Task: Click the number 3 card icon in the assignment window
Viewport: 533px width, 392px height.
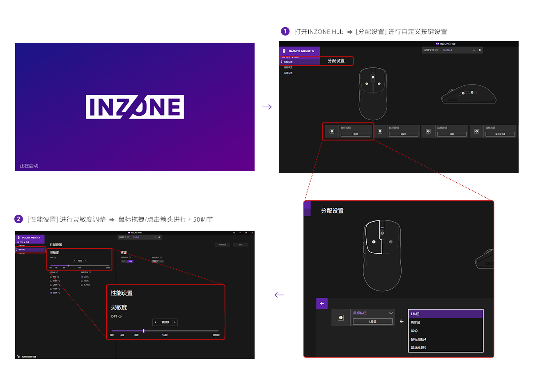Action: [428, 131]
